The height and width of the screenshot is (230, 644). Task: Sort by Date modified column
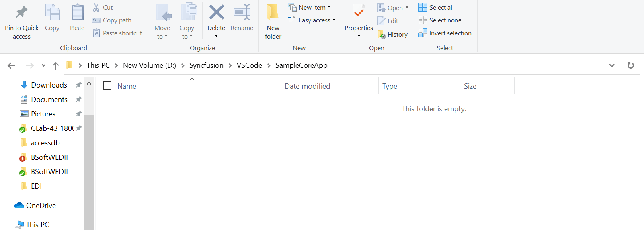(x=308, y=86)
